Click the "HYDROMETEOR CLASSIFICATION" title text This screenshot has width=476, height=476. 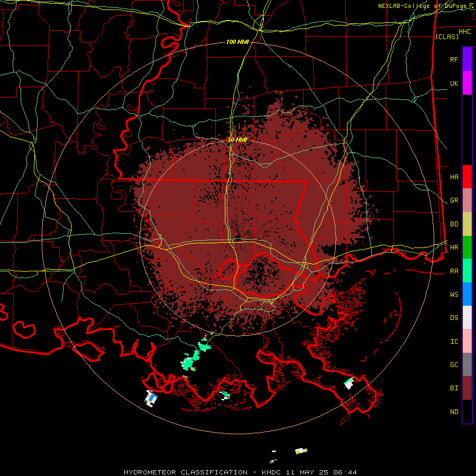tap(186, 472)
